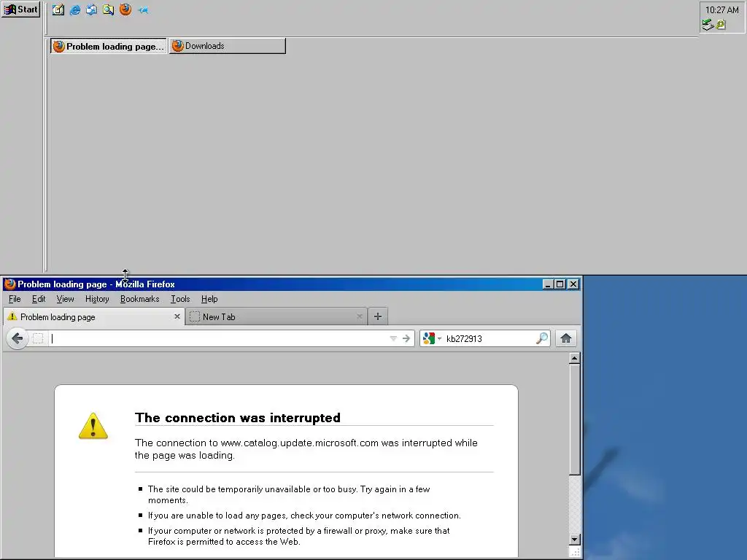
Task: Click the vertical scrollbar thumb in Firefox
Action: [x=575, y=419]
